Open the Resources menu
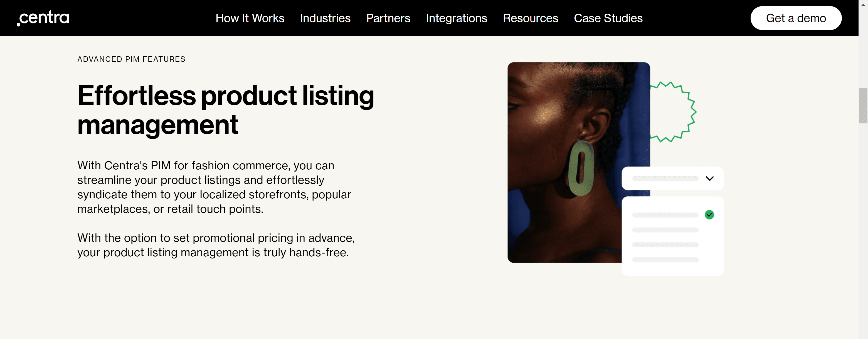 point(530,18)
